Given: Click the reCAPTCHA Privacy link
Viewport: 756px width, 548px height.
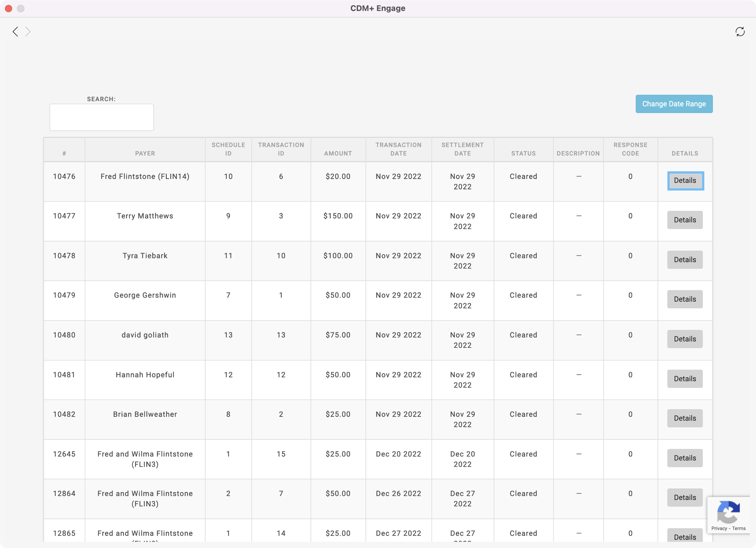Looking at the screenshot, I should 719,528.
